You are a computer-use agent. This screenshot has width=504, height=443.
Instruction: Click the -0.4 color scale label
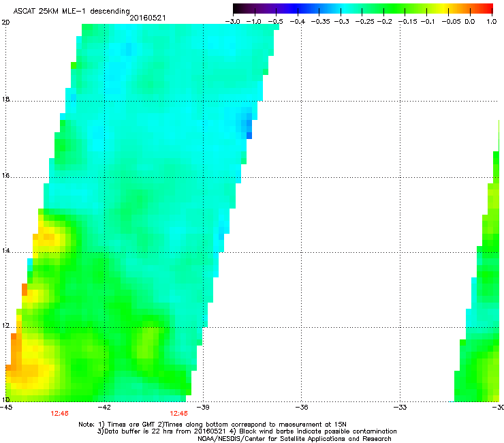coord(298,22)
